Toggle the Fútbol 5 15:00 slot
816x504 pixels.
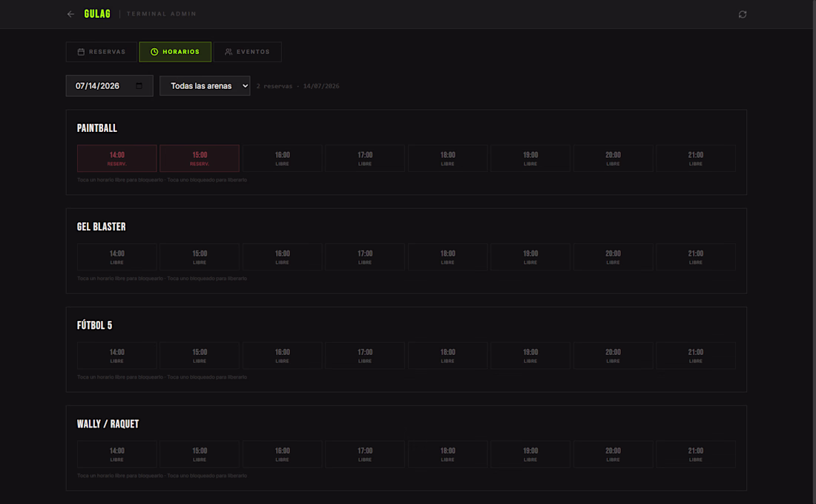tap(200, 356)
